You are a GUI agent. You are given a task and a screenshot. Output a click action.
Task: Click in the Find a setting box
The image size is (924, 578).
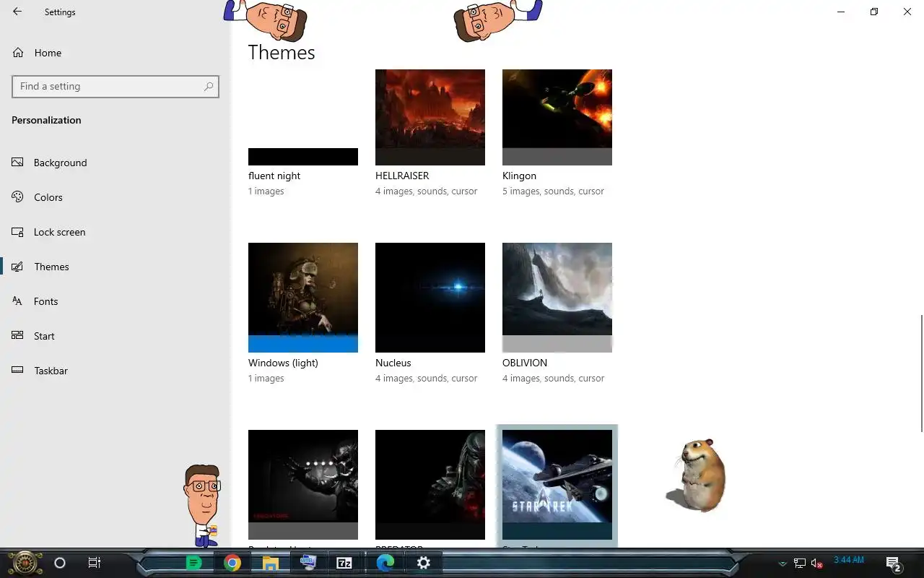coord(115,86)
